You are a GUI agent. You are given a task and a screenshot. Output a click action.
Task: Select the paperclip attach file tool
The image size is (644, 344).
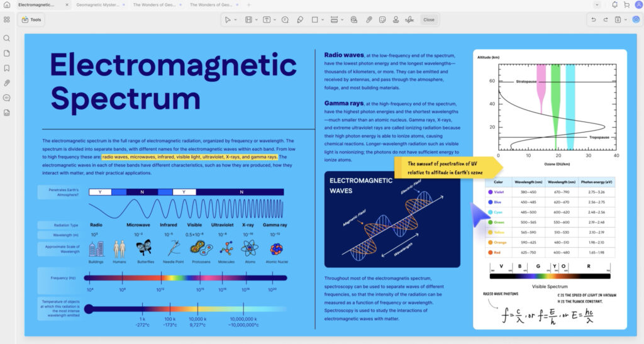[369, 19]
